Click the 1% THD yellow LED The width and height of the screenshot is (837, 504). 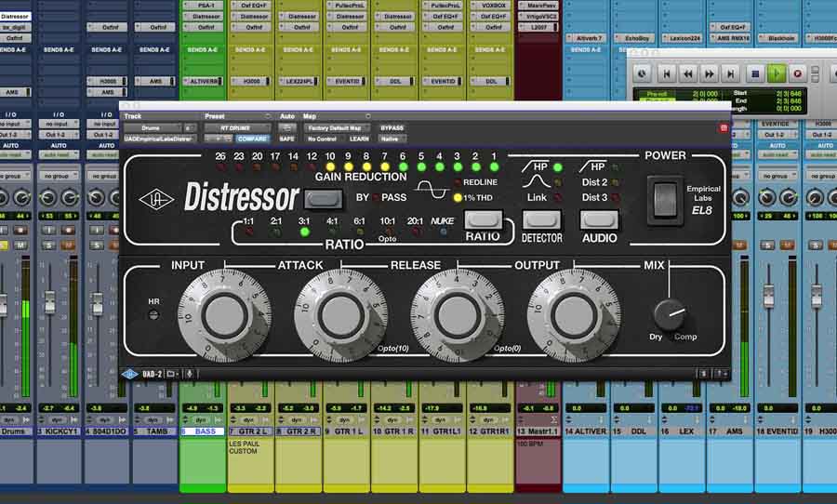coord(458,197)
